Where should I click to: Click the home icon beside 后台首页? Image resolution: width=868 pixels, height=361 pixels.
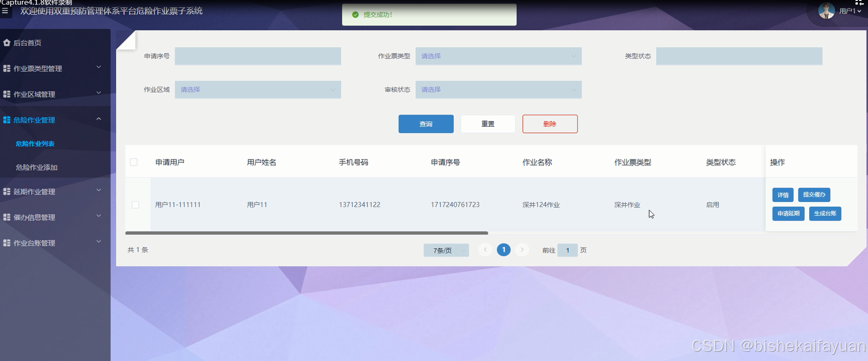point(6,43)
